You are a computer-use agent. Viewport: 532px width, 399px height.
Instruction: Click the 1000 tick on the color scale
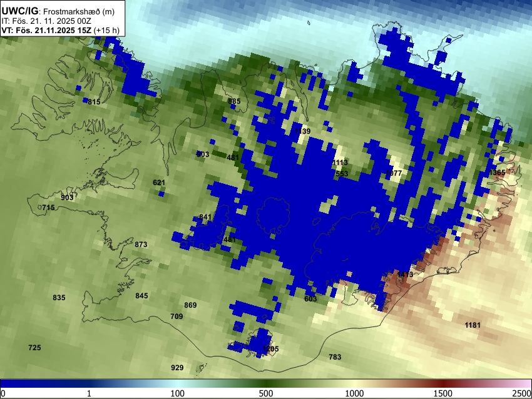[x=354, y=393]
